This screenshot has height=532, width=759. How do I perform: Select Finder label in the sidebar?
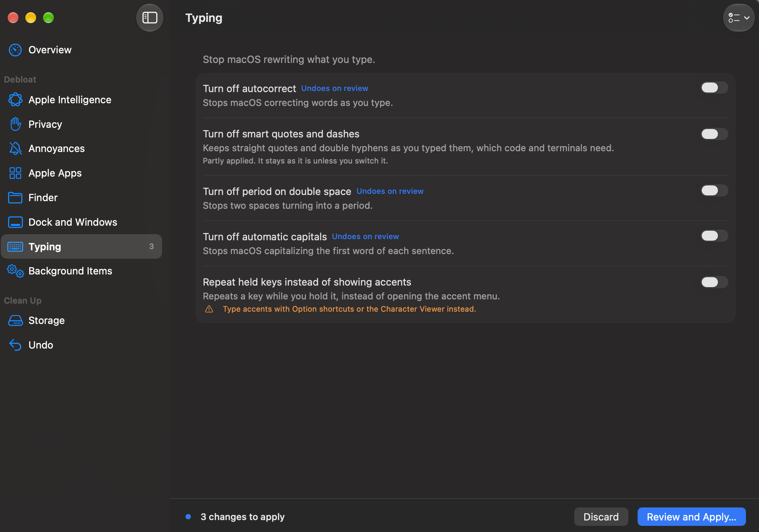[x=43, y=198]
